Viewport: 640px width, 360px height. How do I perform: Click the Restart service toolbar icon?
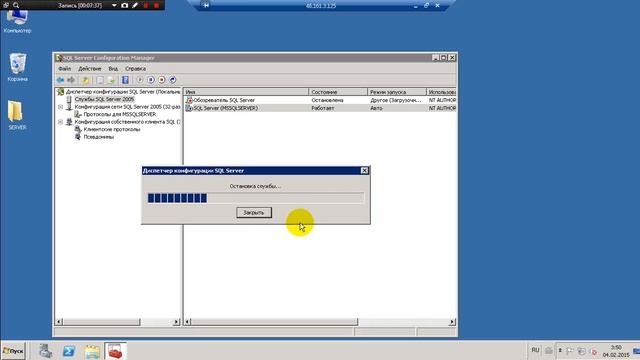[x=173, y=80]
